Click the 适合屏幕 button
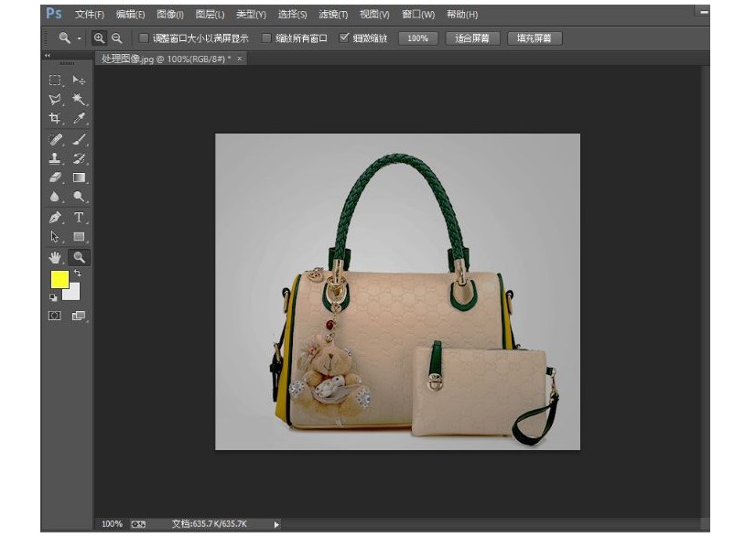 pyautogui.click(x=472, y=38)
